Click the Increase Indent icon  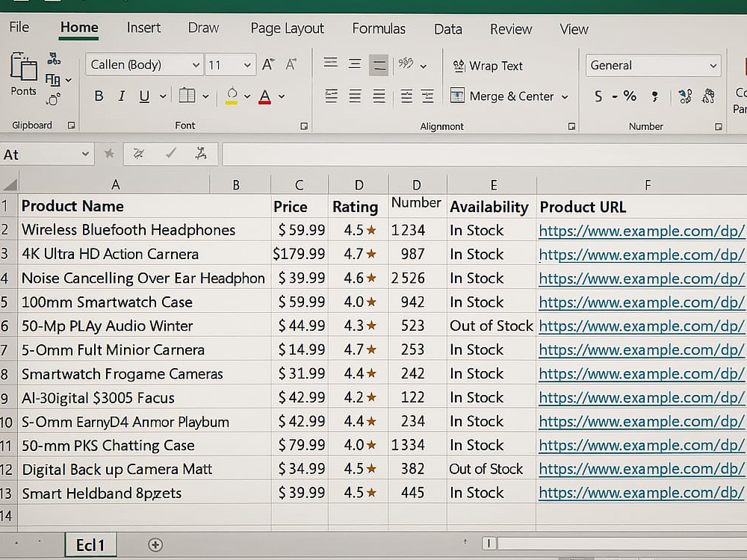click(x=428, y=96)
